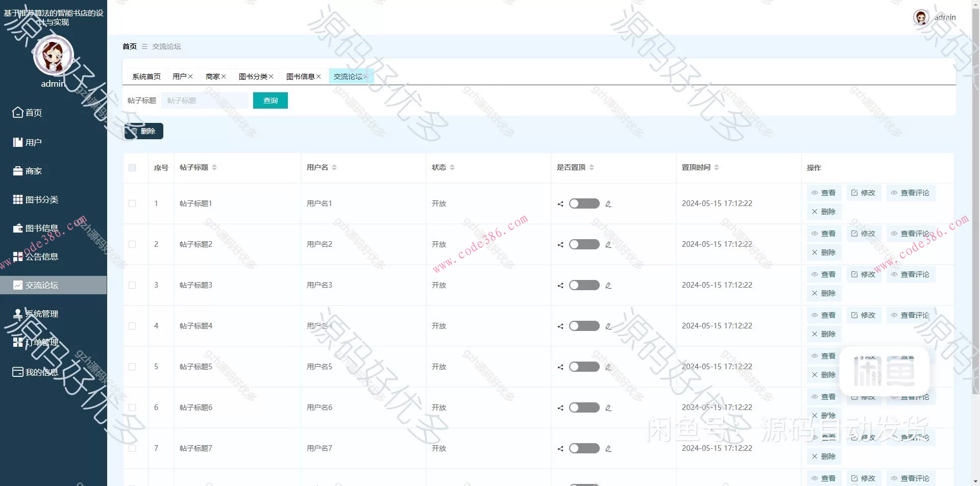Click the batch 删除 button above table
Screen dimensions: 980x486
pyautogui.click(x=144, y=131)
